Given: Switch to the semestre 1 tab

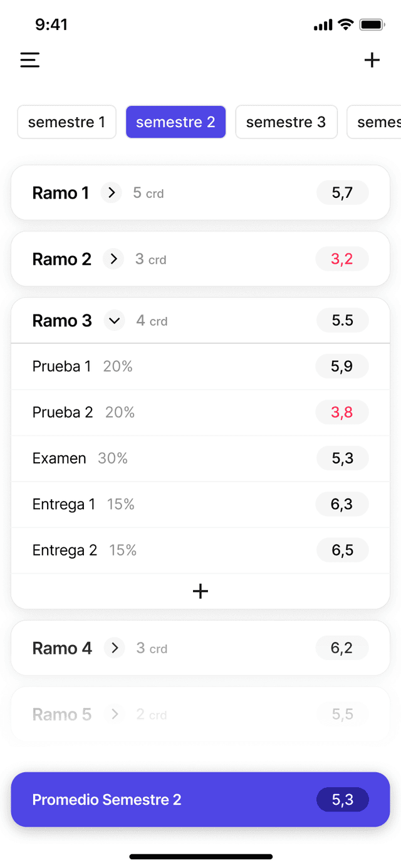Looking at the screenshot, I should 66,121.
